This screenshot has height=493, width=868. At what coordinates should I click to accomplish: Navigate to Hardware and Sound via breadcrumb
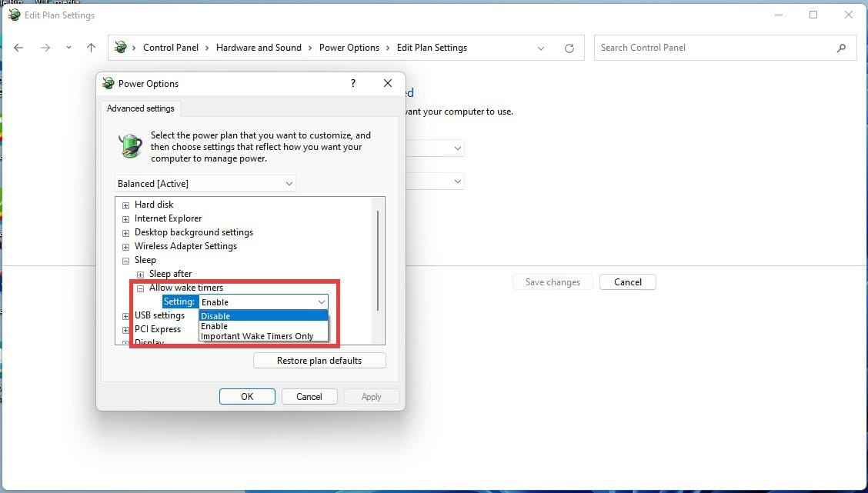click(258, 47)
